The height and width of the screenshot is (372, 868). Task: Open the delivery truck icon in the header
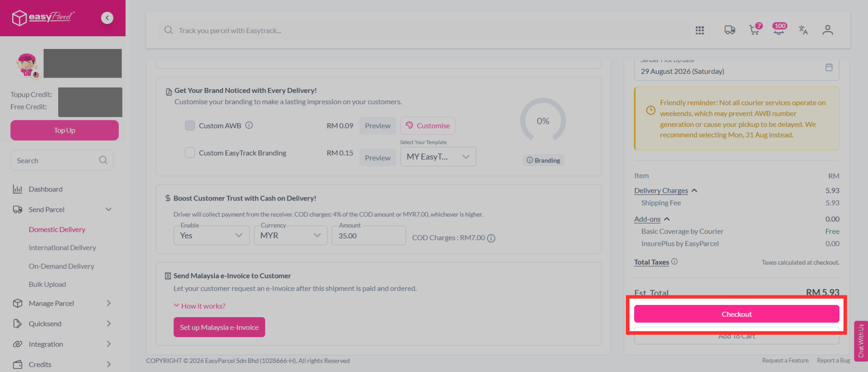(x=729, y=30)
